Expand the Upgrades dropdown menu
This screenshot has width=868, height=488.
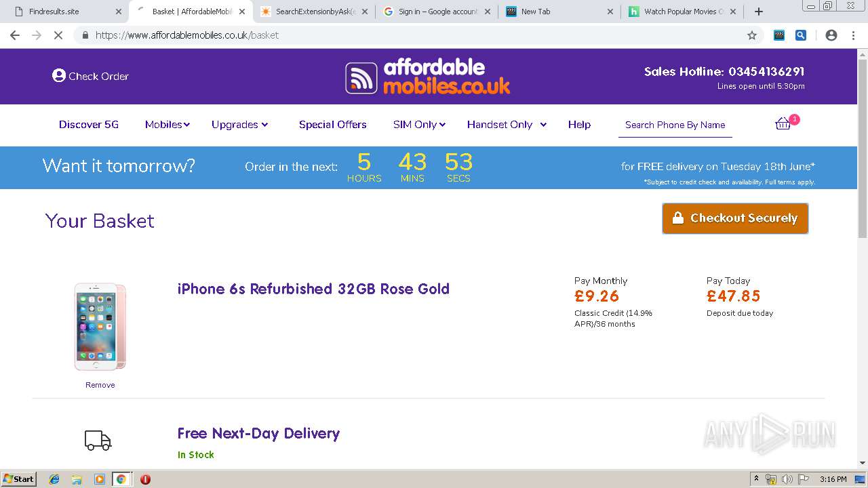(x=239, y=125)
